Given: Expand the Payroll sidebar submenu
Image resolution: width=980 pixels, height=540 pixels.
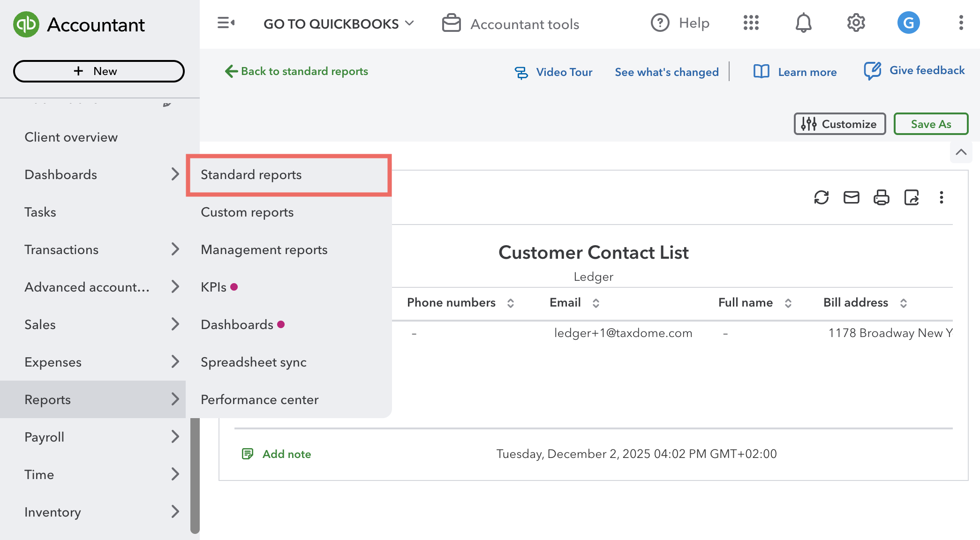Looking at the screenshot, I should [x=175, y=437].
